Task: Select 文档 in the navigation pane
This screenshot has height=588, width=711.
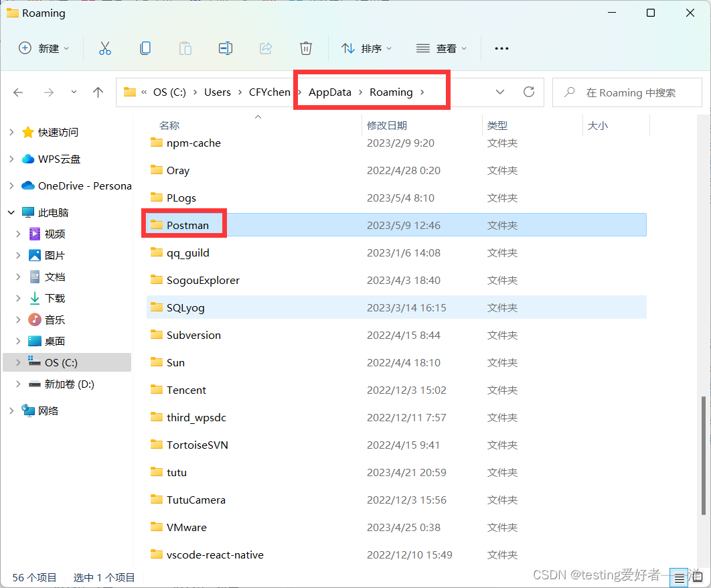Action: point(55,277)
